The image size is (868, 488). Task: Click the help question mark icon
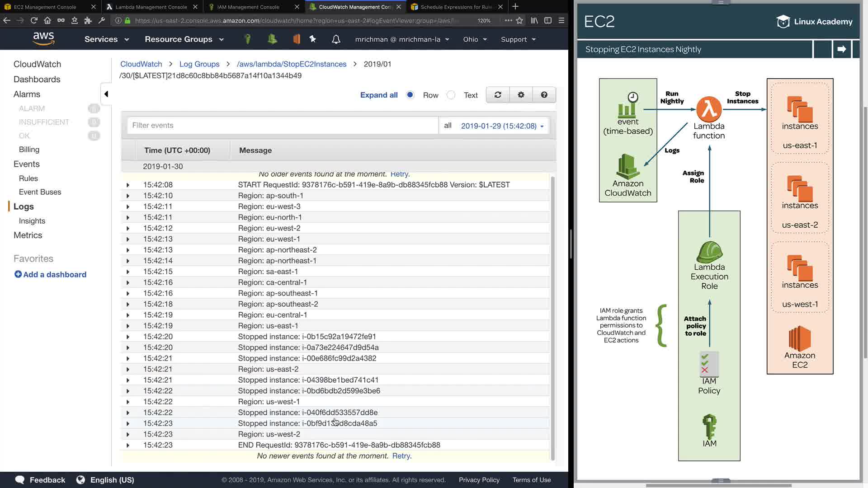[x=544, y=95]
